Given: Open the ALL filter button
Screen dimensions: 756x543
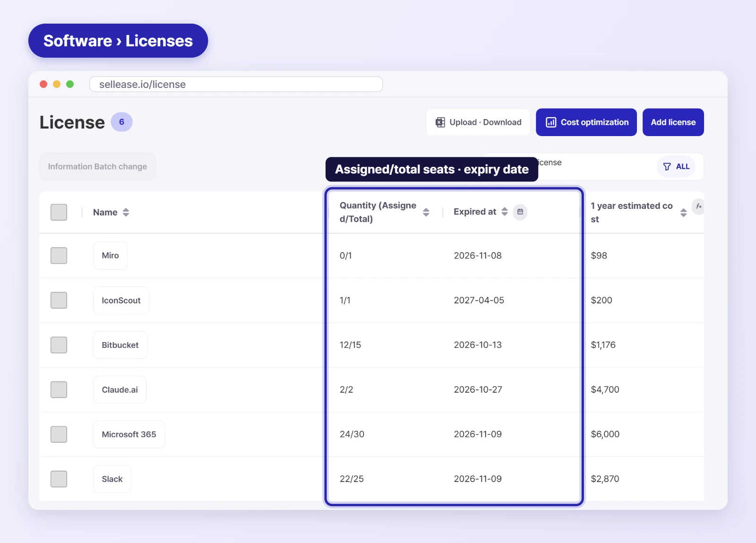Looking at the screenshot, I should 676,166.
